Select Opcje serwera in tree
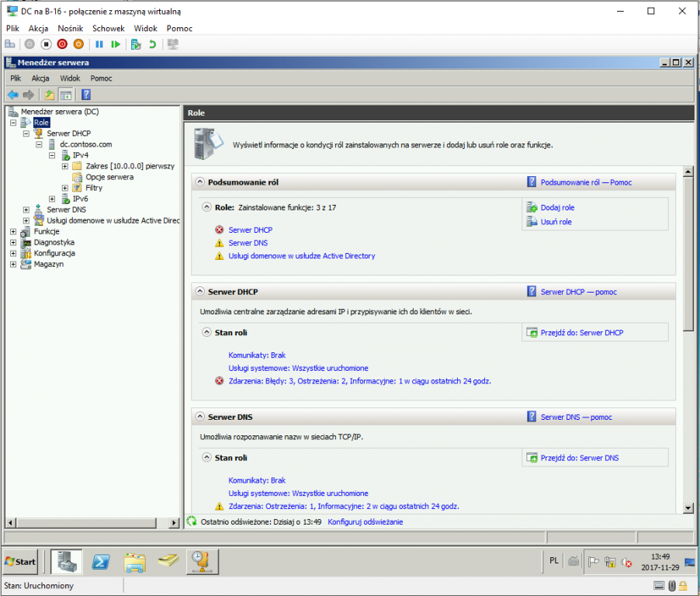The image size is (700, 596). [109, 177]
